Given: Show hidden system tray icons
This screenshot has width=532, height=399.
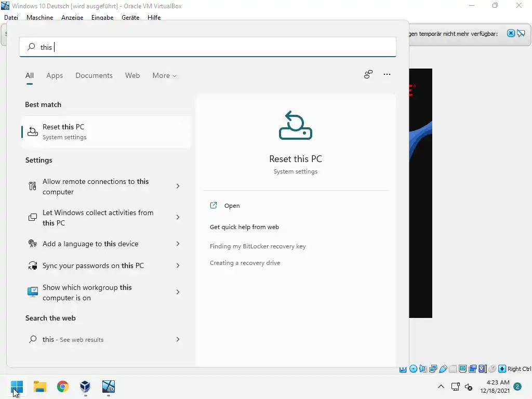Looking at the screenshot, I should point(441,387).
